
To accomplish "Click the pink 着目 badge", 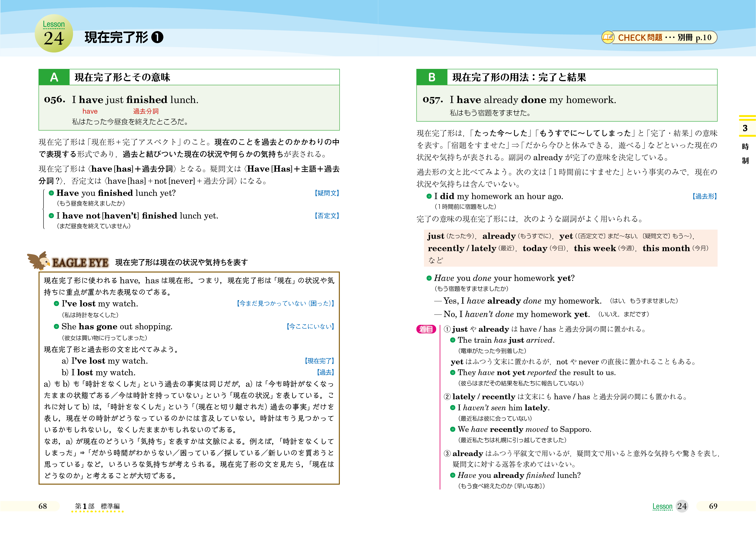I will click(426, 329).
